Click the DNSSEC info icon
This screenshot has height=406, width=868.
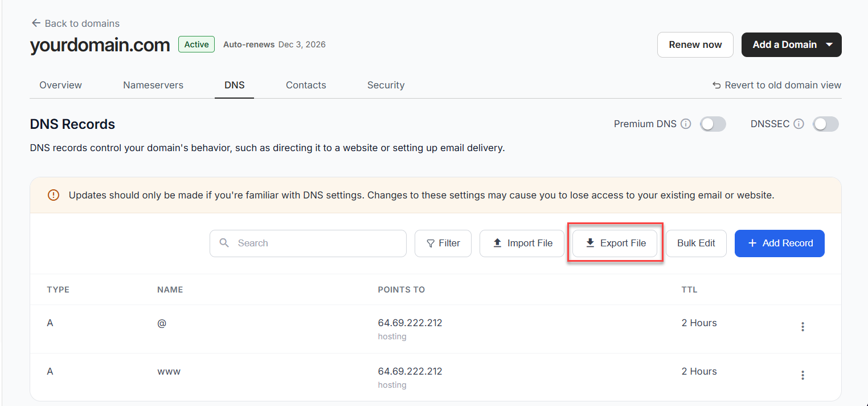799,124
